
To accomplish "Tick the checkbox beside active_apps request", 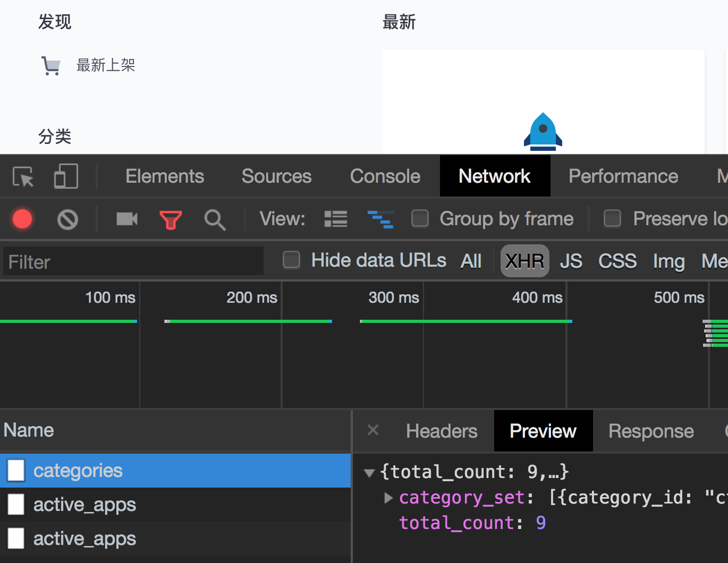I will [15, 505].
